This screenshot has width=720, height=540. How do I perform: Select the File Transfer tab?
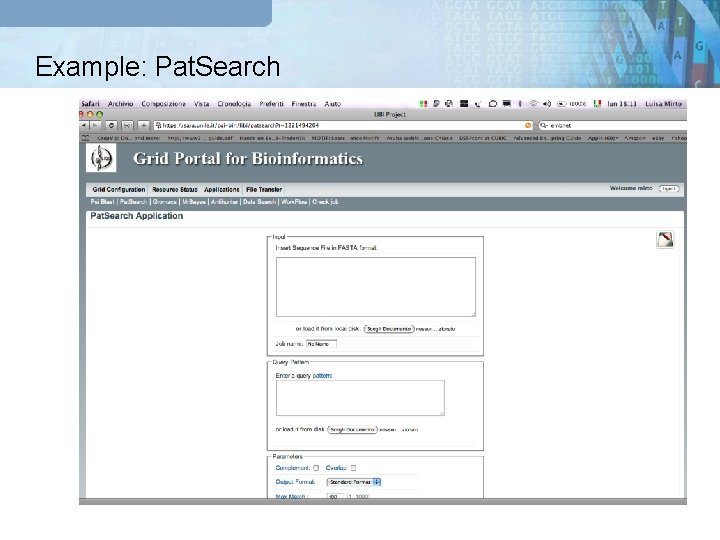pos(264,190)
